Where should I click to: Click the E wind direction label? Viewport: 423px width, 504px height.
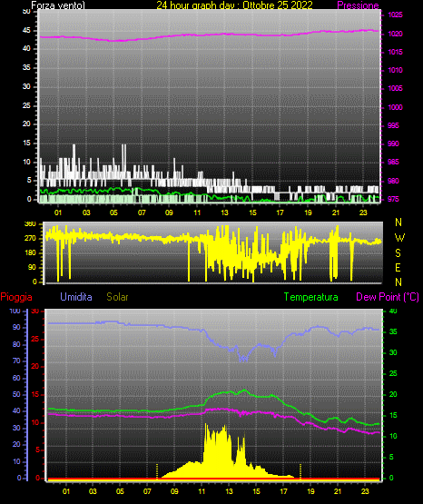click(x=398, y=268)
